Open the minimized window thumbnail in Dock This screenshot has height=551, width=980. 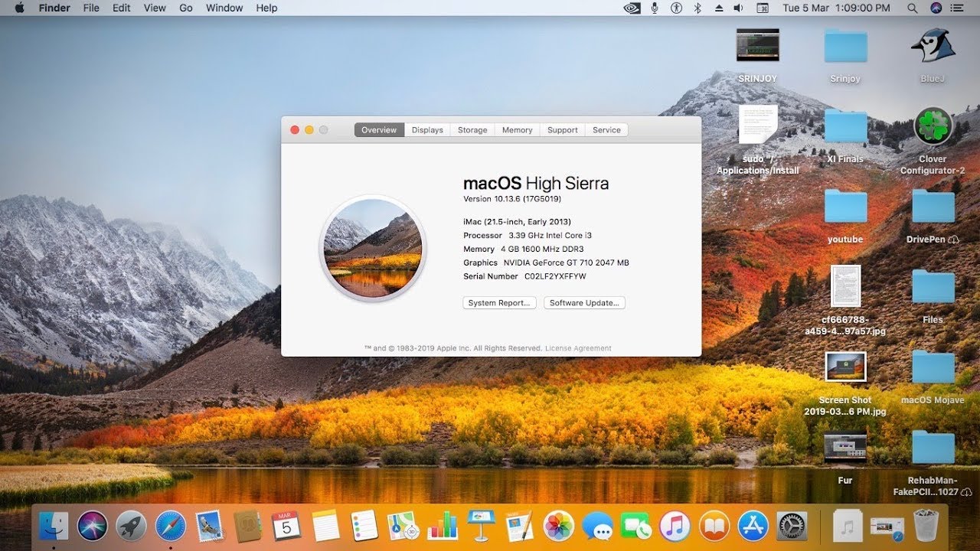click(x=887, y=526)
